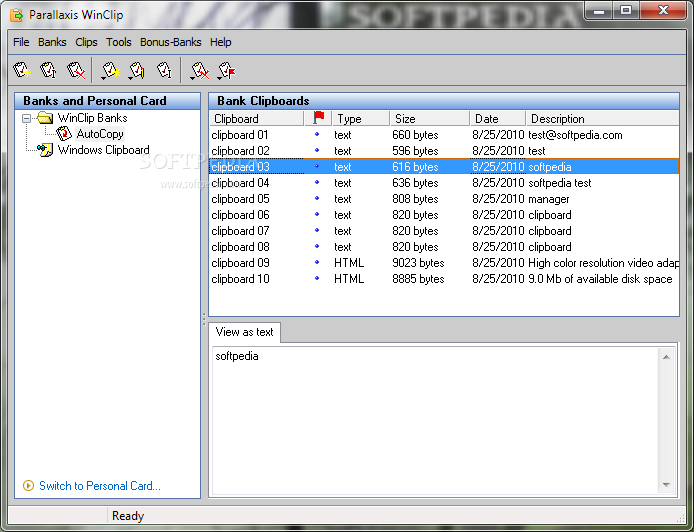The width and height of the screenshot is (694, 532).
Task: Click the New Bank toolbar icon
Action: point(22,70)
